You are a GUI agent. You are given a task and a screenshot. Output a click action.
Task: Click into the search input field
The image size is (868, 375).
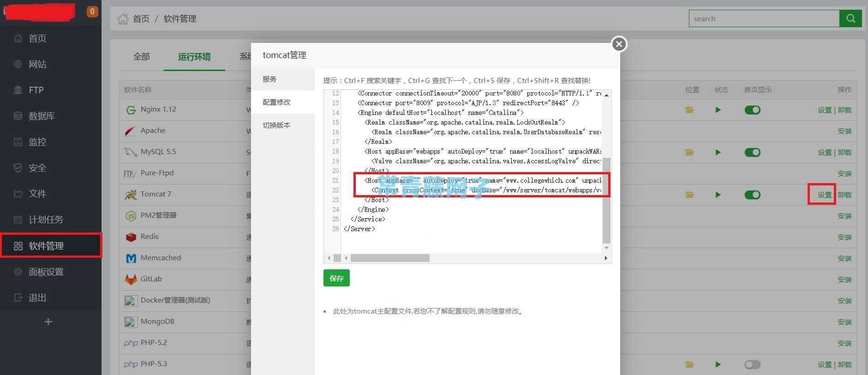764,18
